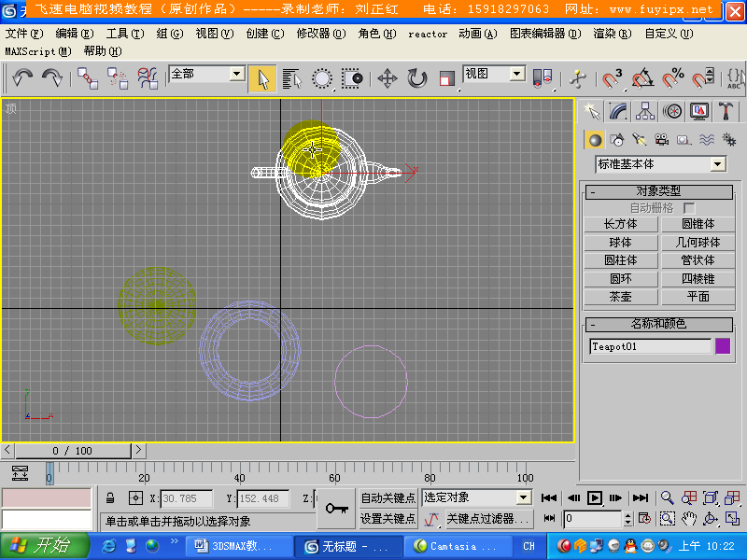Open the MAXScript(M) menu
Viewport: 747px width, 560px height.
[38, 51]
